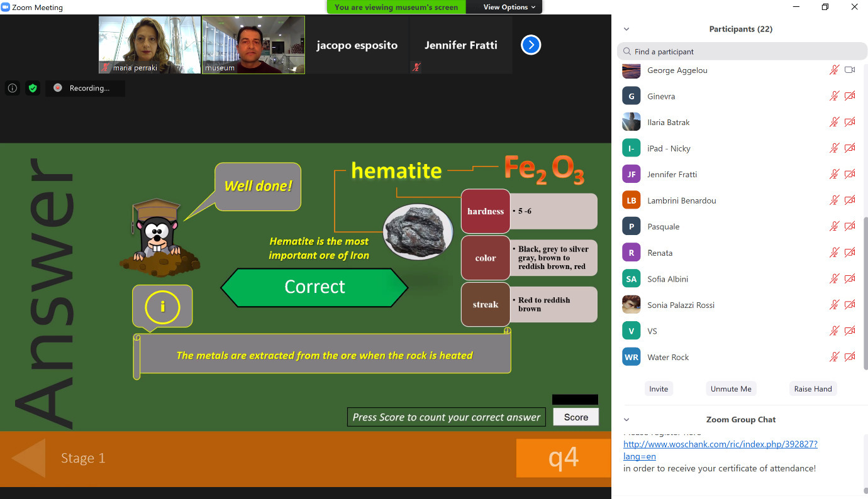Click the 'You are viewing museum's screen' banner

[x=396, y=7]
